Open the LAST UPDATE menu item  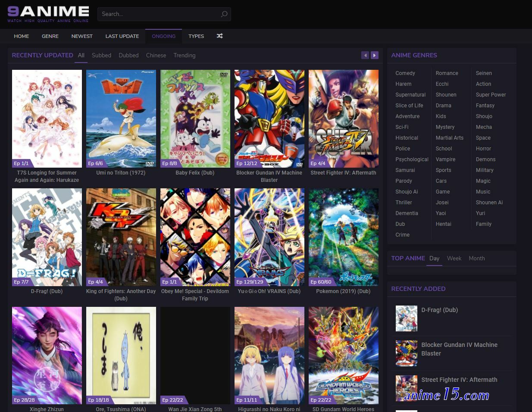click(x=122, y=36)
